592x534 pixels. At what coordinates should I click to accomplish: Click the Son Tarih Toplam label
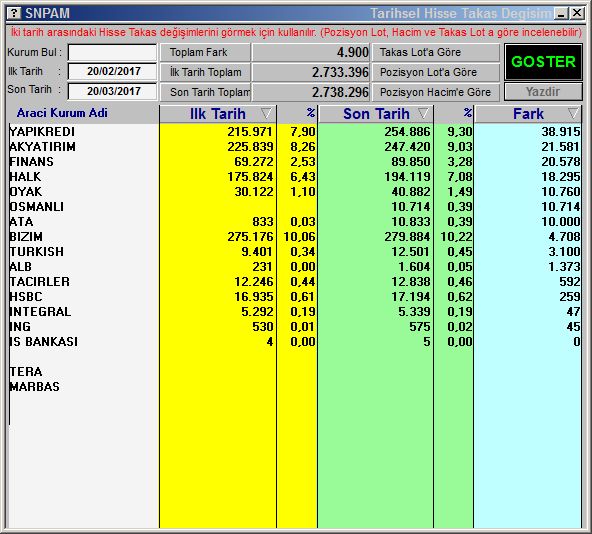(205, 92)
